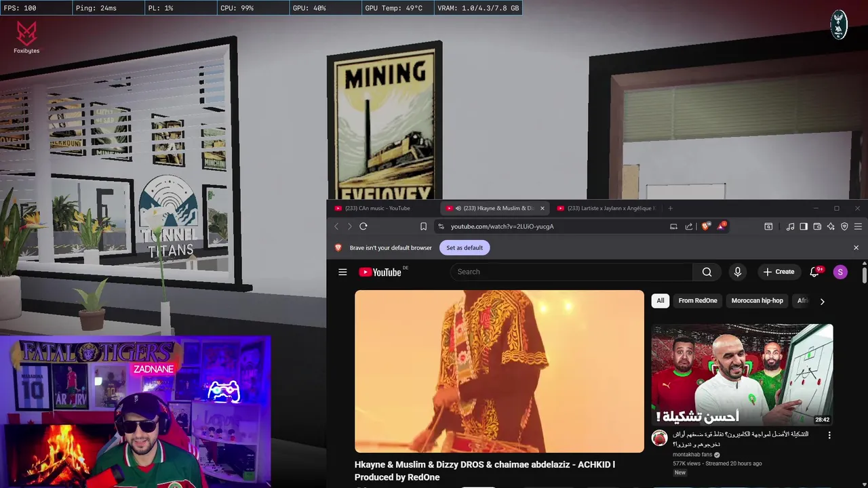Search with voice using the microphone icon
This screenshot has width=868, height=488.
(738, 272)
